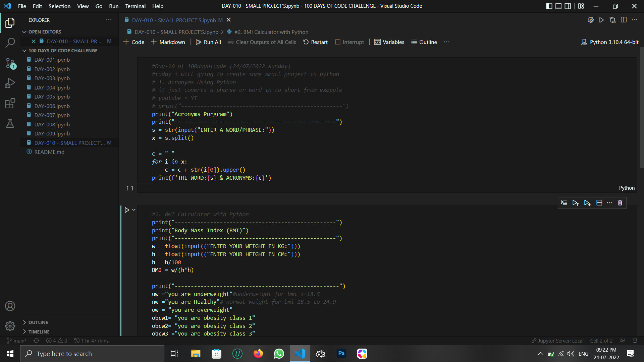Open notebook kernel settings gear icon
Screen dimensions: 644x362
(591, 20)
